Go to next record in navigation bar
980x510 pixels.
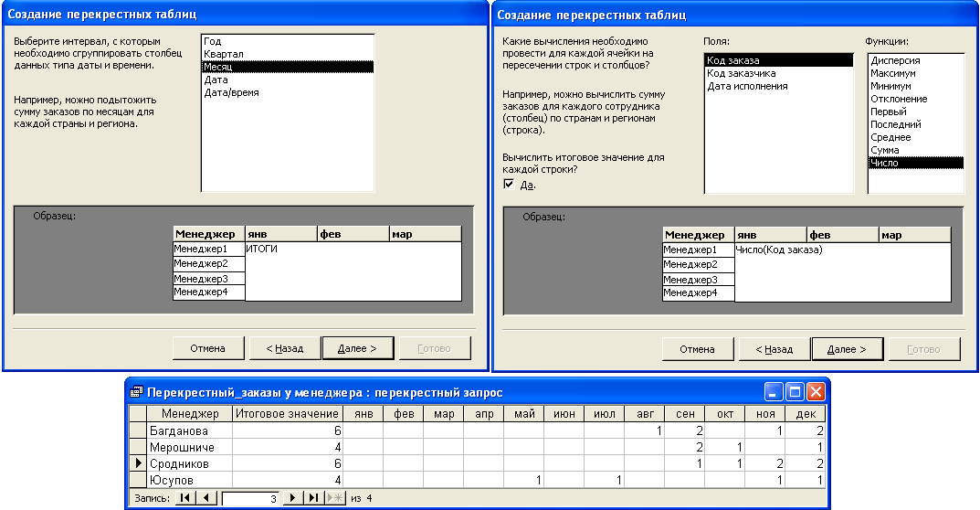click(292, 498)
